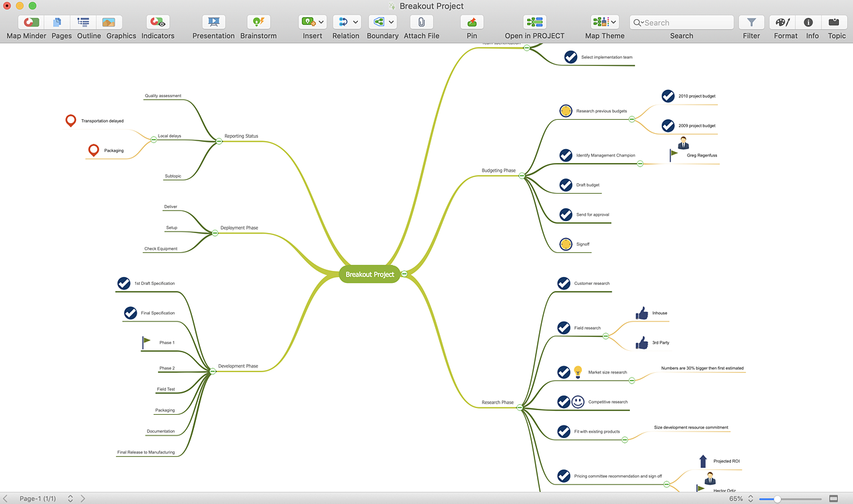853x504 pixels.
Task: Switch to the Pages view
Action: 57,22
